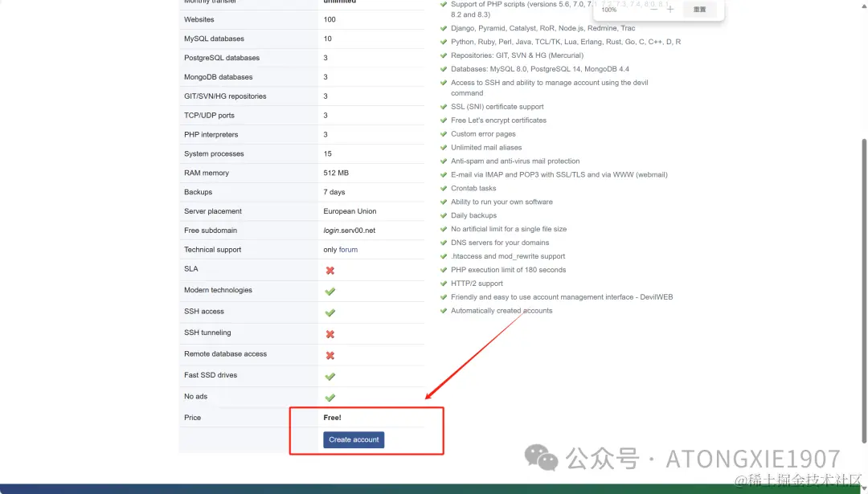This screenshot has height=494, width=868.
Task: Click the green checkmark beside SSH access
Action: pos(330,313)
